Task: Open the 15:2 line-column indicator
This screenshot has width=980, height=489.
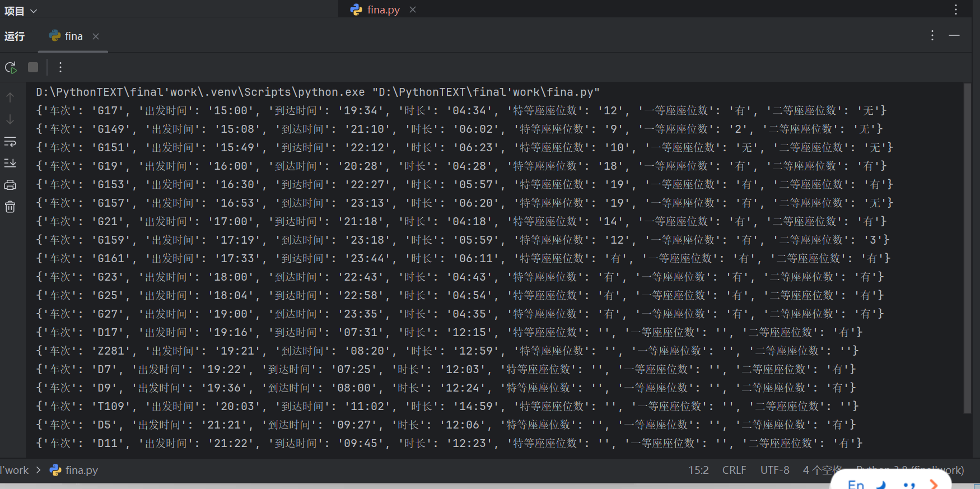Action: (x=698, y=470)
